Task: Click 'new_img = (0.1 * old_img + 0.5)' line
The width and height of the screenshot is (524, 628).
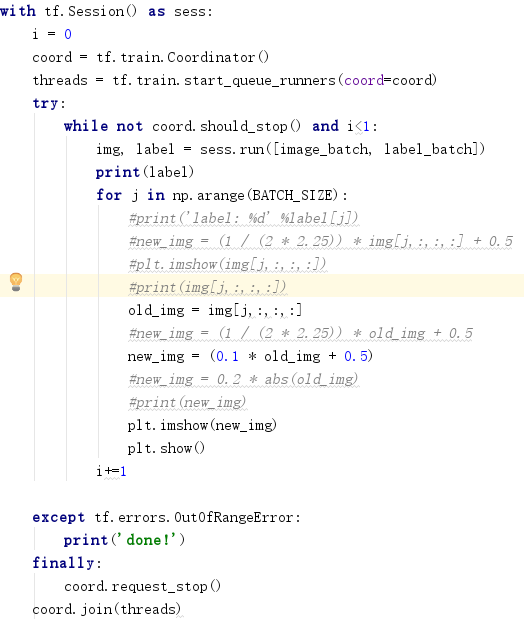Action: pyautogui.click(x=250, y=356)
